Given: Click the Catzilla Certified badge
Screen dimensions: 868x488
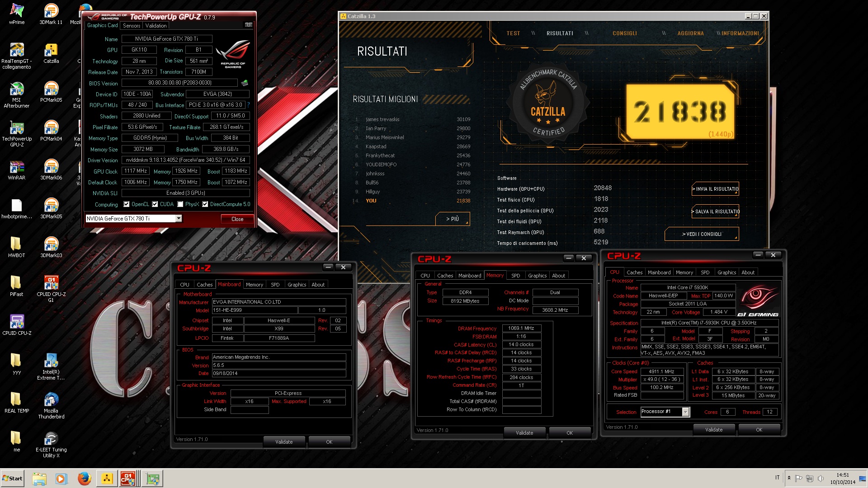Looking at the screenshot, I should 548,103.
